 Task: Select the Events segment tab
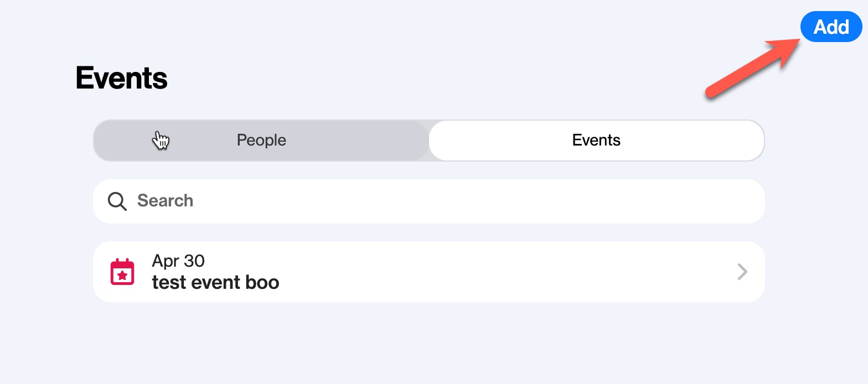tap(596, 141)
